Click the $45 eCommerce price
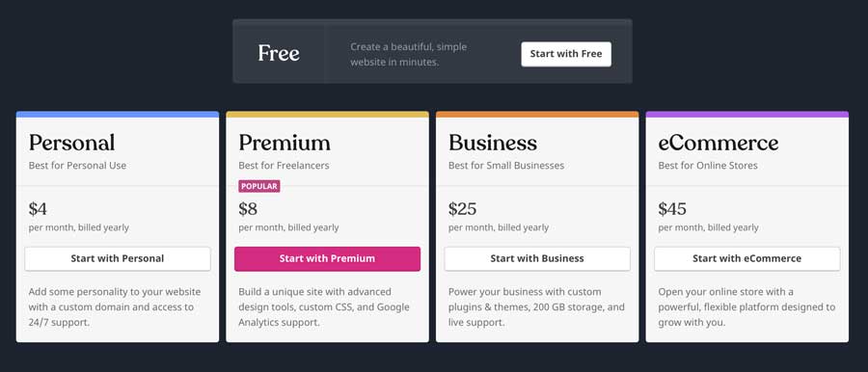868x372 pixels. click(672, 209)
